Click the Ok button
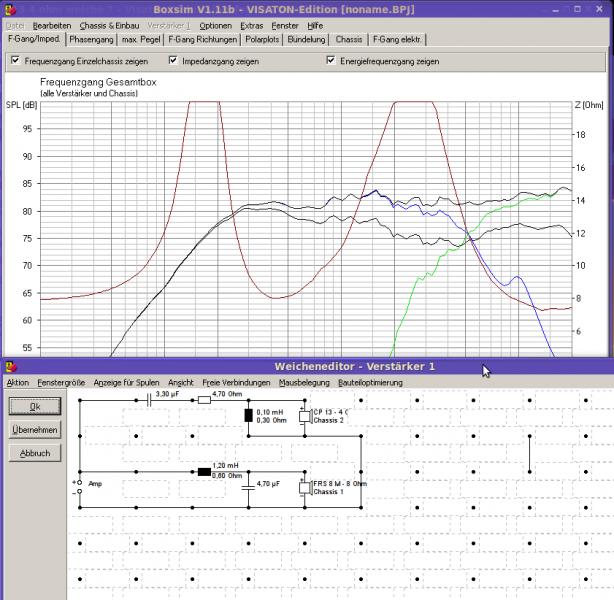614x600 pixels. pyautogui.click(x=35, y=407)
